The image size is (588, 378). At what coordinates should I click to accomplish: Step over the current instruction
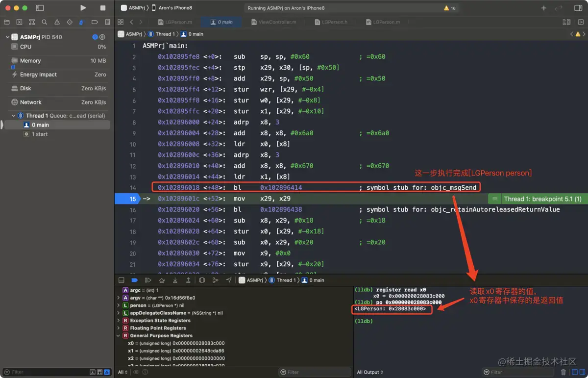(x=162, y=280)
